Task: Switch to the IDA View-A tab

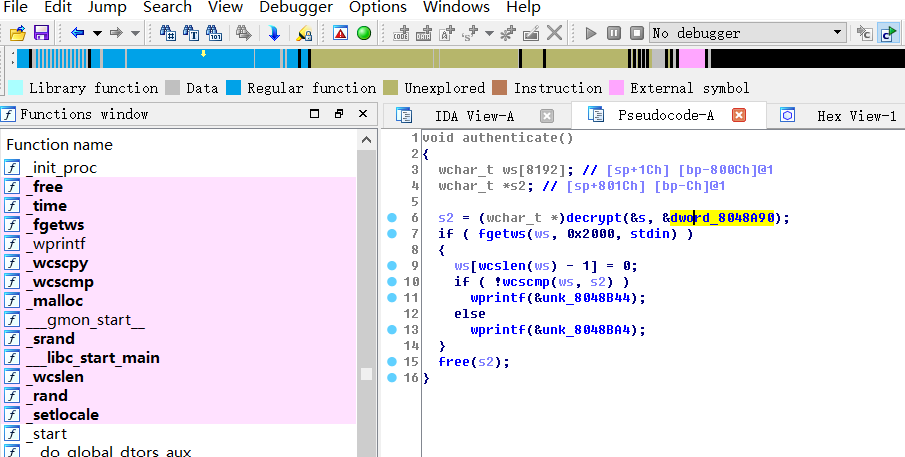Action: click(474, 116)
